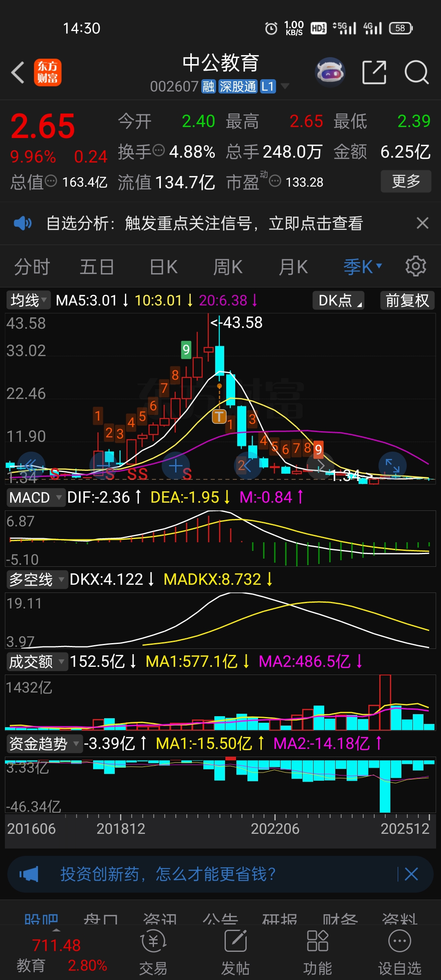Switch to the 日K tab
Viewport: 441px width, 980px height.
tap(163, 267)
